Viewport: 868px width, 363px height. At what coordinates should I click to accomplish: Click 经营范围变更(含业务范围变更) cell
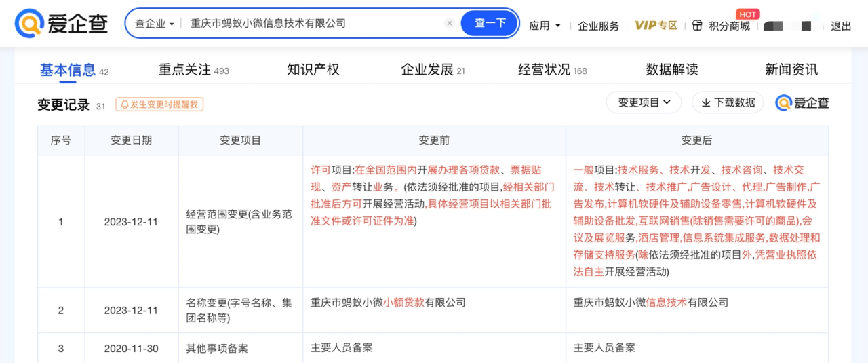(240, 221)
